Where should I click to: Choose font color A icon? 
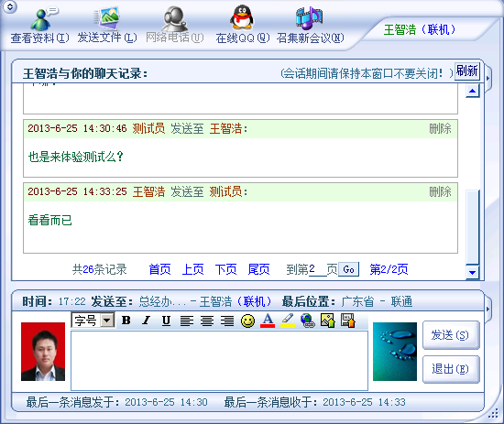point(268,321)
